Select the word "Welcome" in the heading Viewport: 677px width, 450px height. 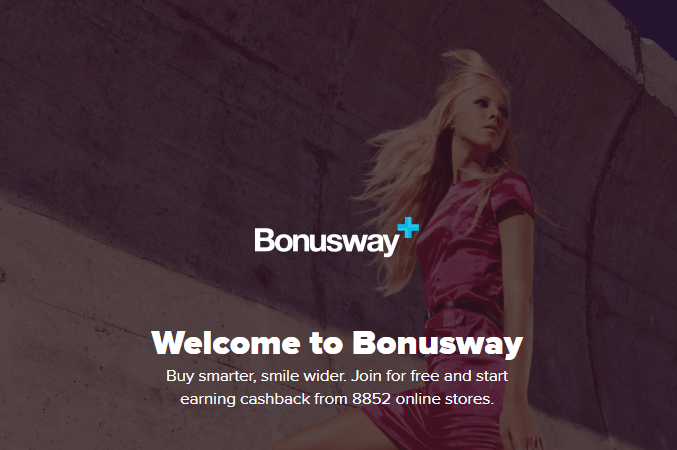coord(226,342)
